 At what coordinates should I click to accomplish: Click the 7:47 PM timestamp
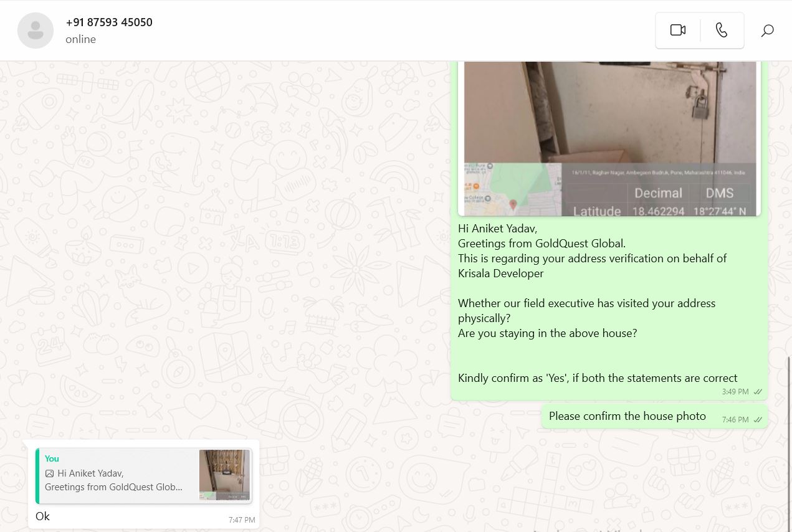[x=242, y=520]
